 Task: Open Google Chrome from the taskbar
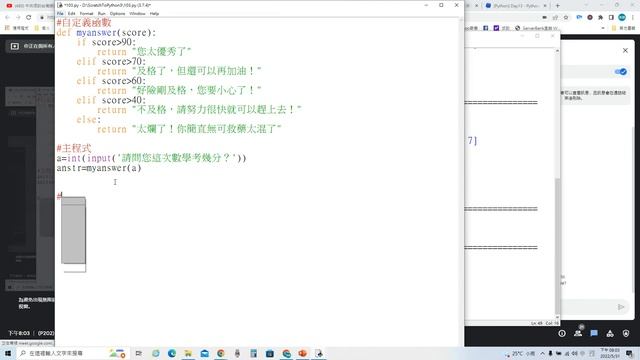tap(221, 353)
